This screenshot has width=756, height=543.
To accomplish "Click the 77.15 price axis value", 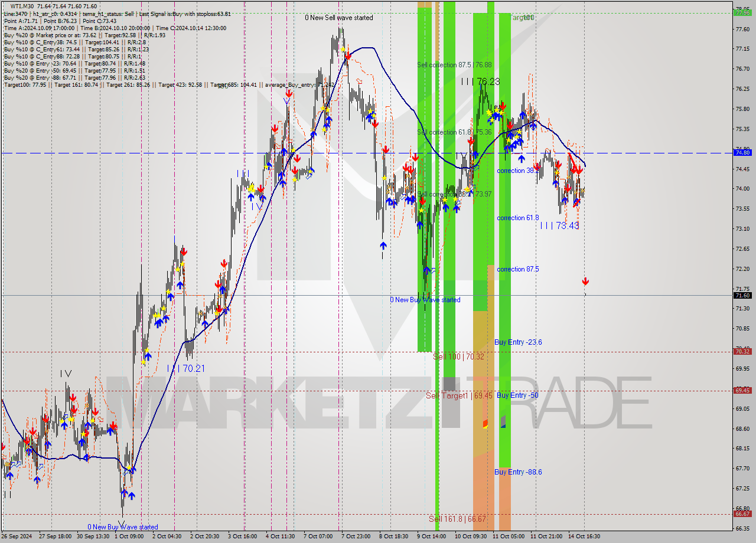I will tap(742, 48).
